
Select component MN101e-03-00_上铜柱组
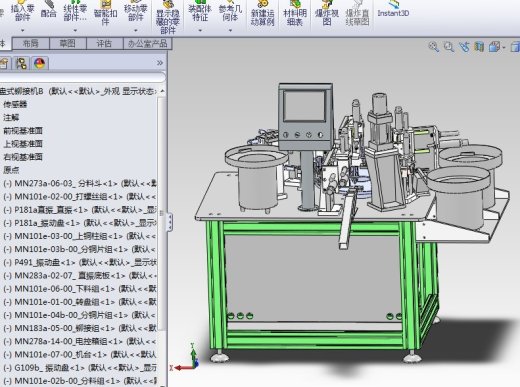[x=80, y=236]
